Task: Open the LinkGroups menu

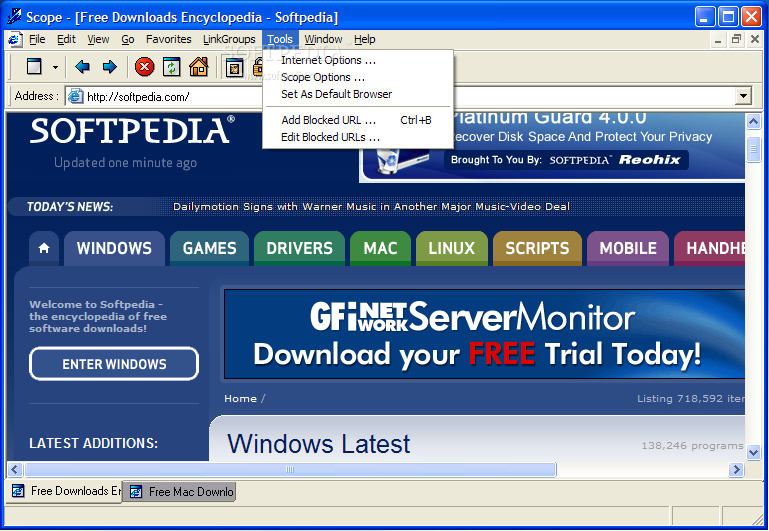Action: click(229, 39)
